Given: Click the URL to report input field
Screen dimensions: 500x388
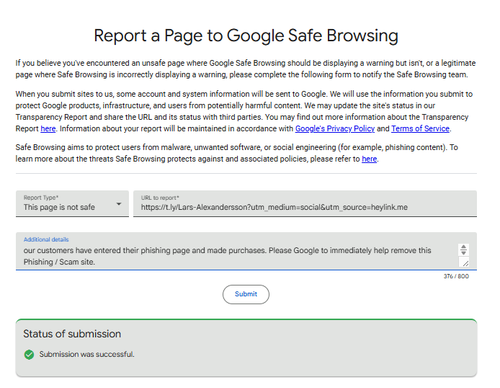Looking at the screenshot, I should 305,203.
